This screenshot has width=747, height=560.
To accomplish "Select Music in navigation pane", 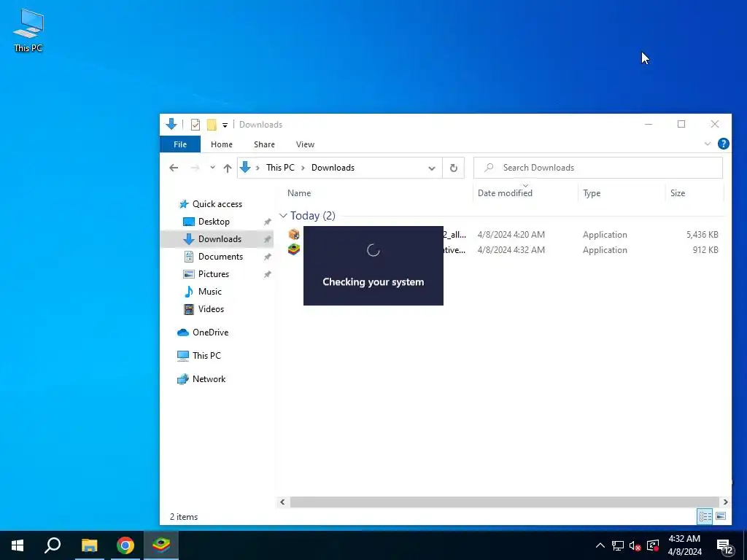I will click(209, 292).
